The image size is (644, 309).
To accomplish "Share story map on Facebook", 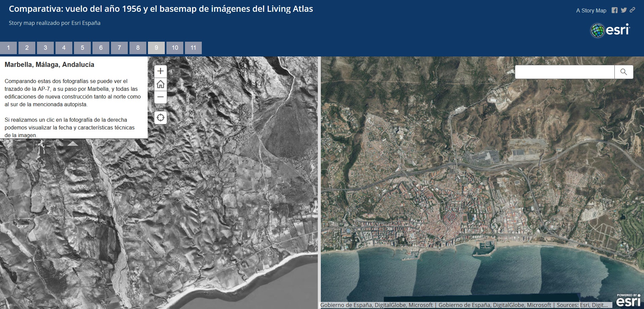I will click(614, 10).
